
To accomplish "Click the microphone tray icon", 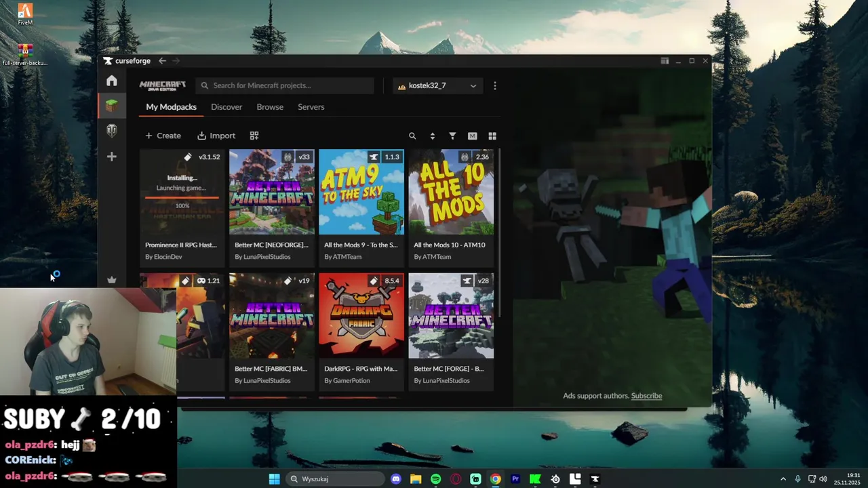I will [x=797, y=479].
